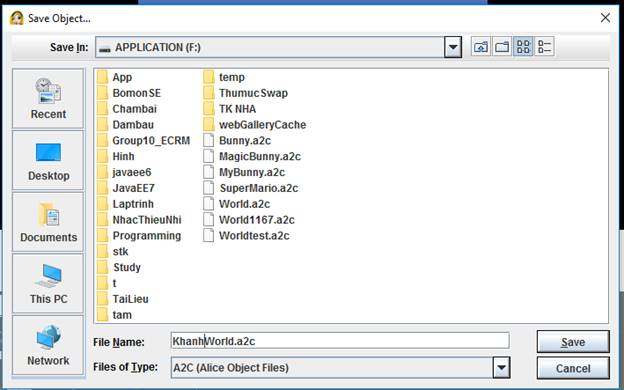Click the Create New Folder icon
624x390 pixels.
(x=502, y=47)
